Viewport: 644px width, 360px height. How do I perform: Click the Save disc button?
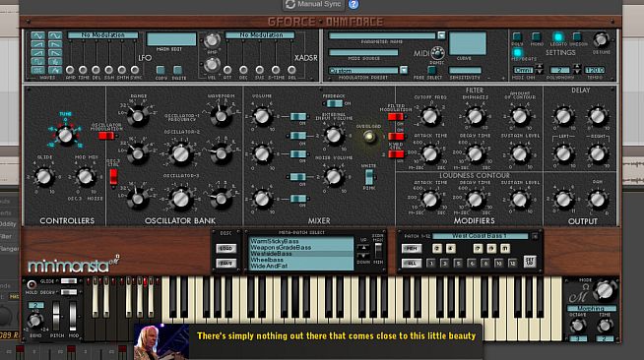pos(225,264)
